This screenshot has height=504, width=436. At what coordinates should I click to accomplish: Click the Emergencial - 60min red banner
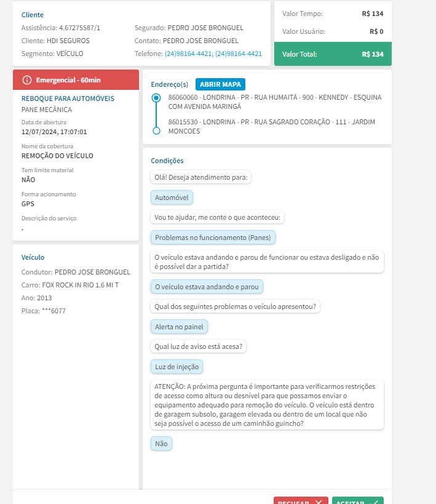coord(76,80)
